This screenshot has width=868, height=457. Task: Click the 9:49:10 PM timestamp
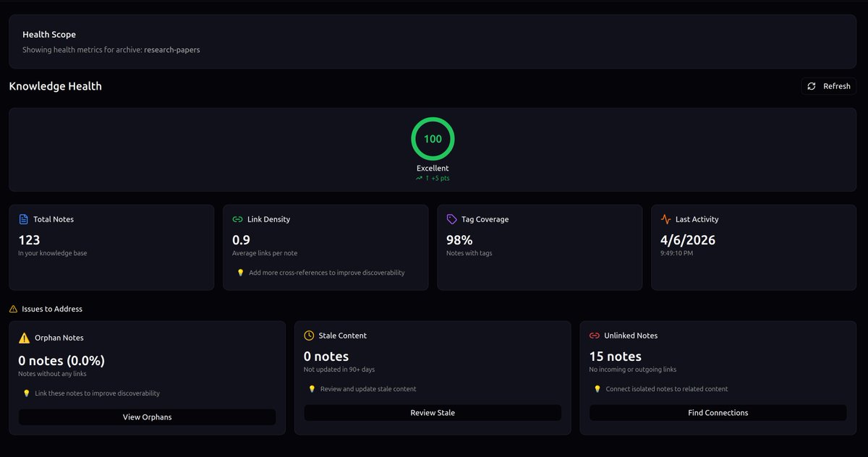pos(677,253)
